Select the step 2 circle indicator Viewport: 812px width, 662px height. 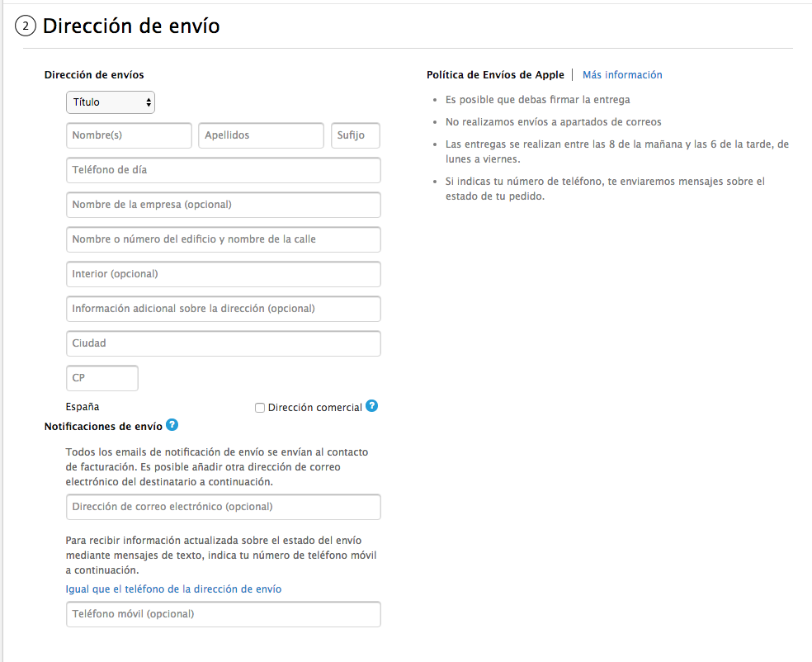(x=25, y=26)
